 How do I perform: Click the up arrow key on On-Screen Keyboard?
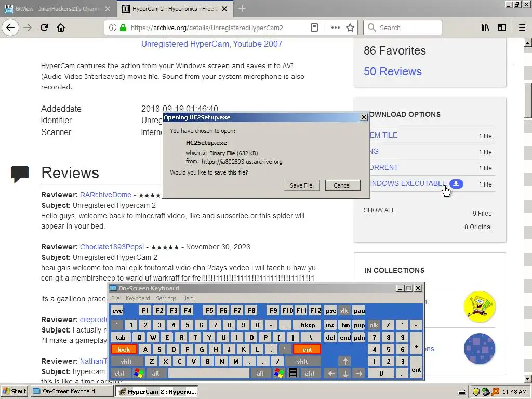point(345,362)
